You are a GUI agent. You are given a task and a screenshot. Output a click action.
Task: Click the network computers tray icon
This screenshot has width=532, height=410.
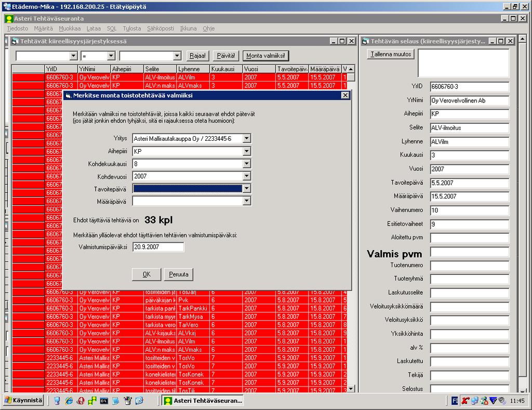tap(475, 401)
